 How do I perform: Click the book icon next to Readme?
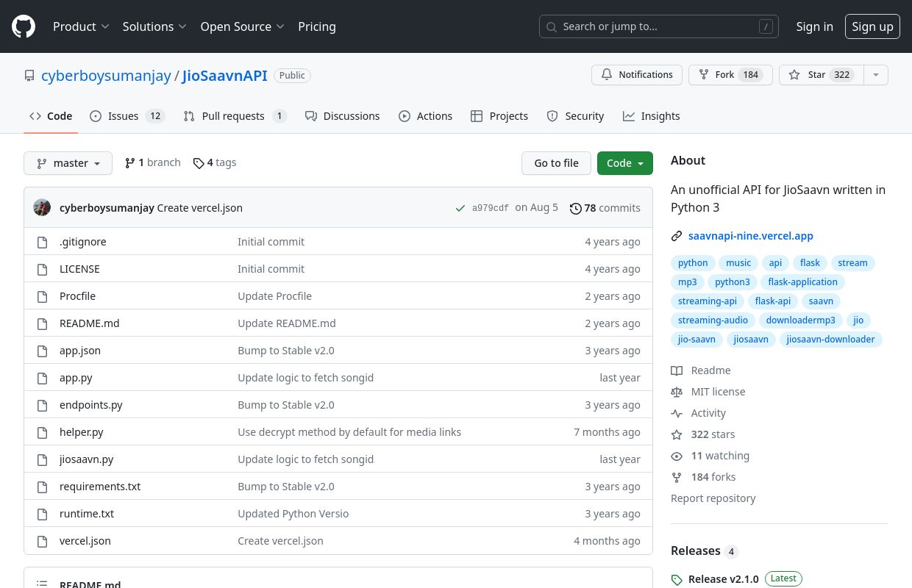click(x=677, y=370)
